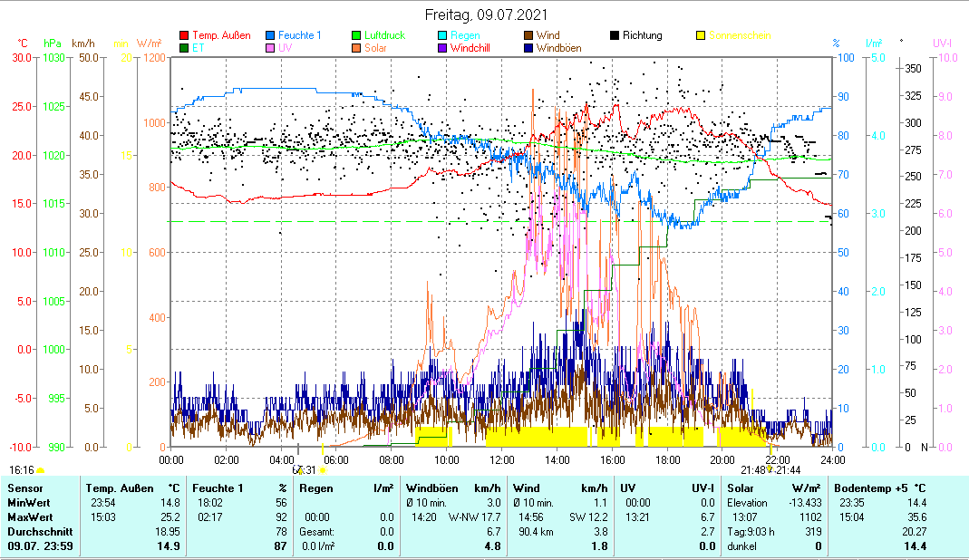Click the blue Feuchte 1 legend square
The height and width of the screenshot is (560, 969).
[271, 36]
